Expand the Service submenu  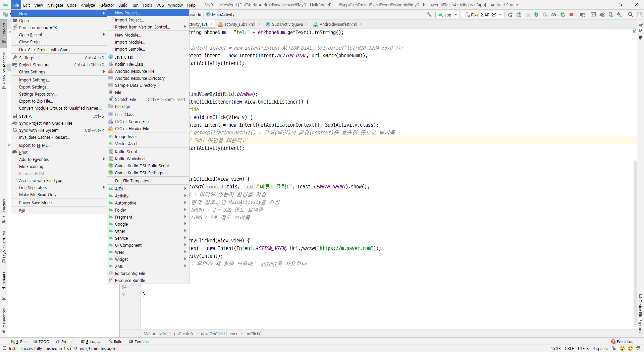tap(148, 238)
